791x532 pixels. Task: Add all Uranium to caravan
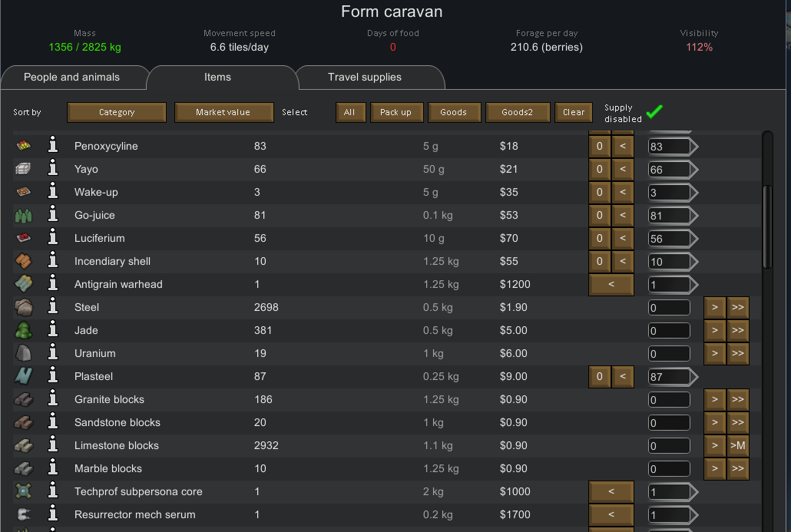click(737, 353)
